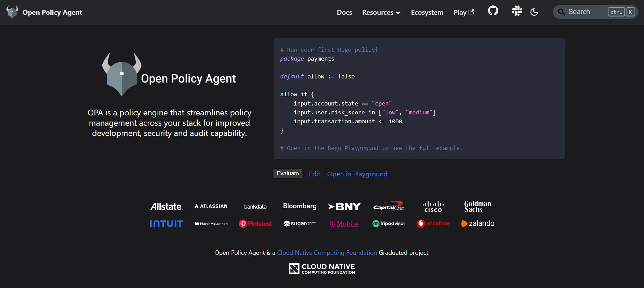The image size is (644, 288).
Task: Open the Intuit logo
Action: (x=167, y=224)
